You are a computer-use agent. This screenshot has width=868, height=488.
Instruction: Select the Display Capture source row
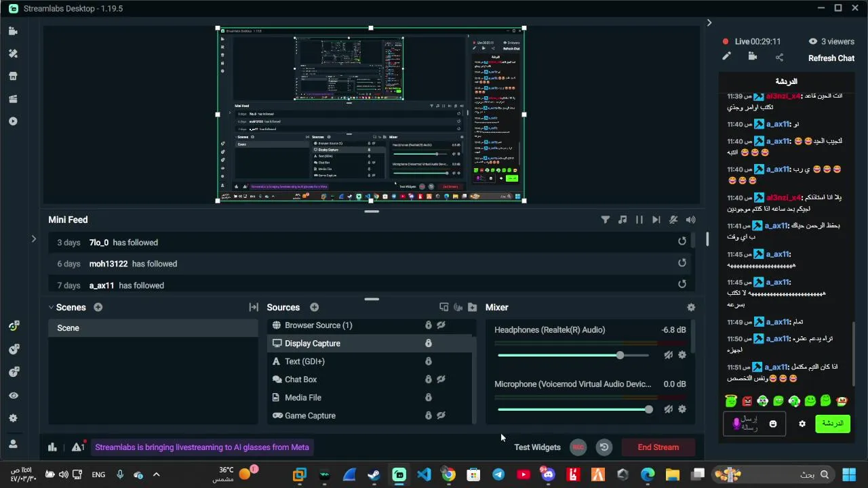[370, 343]
